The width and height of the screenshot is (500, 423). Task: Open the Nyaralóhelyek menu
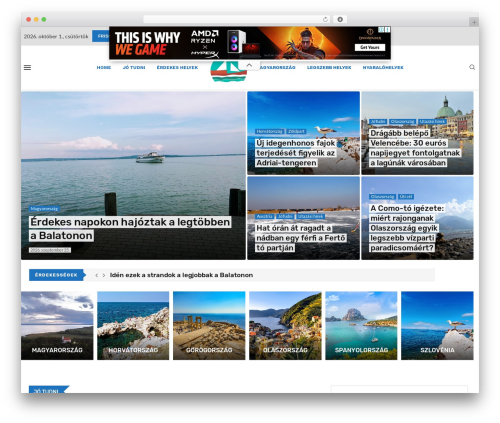point(383,67)
